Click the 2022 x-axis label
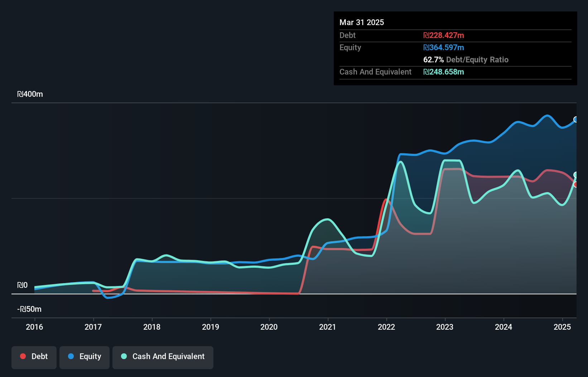Image resolution: width=588 pixels, height=377 pixels. point(386,327)
